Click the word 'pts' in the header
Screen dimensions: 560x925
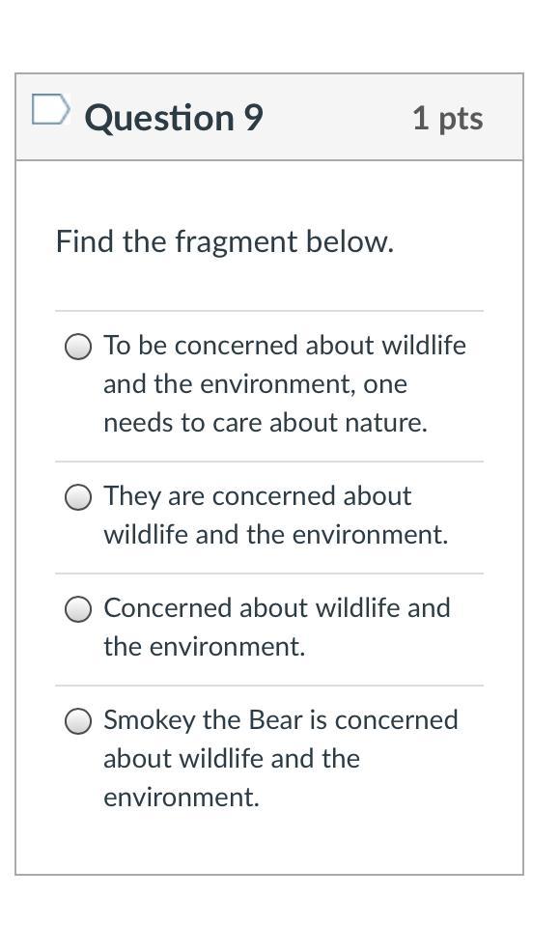coord(461,120)
